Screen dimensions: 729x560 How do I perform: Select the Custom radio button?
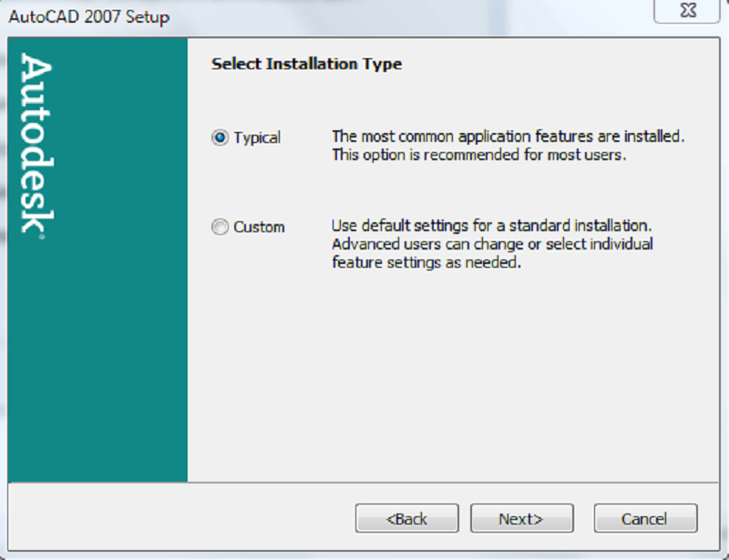[220, 227]
